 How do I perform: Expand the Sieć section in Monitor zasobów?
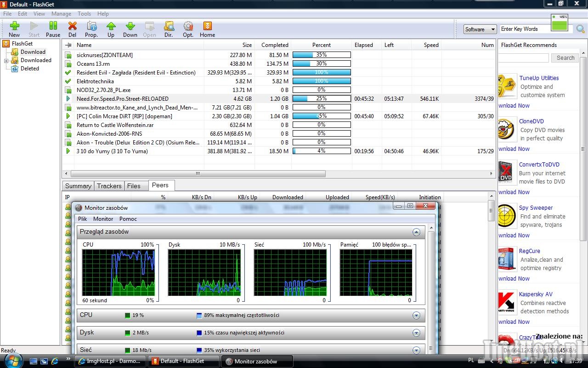click(416, 351)
